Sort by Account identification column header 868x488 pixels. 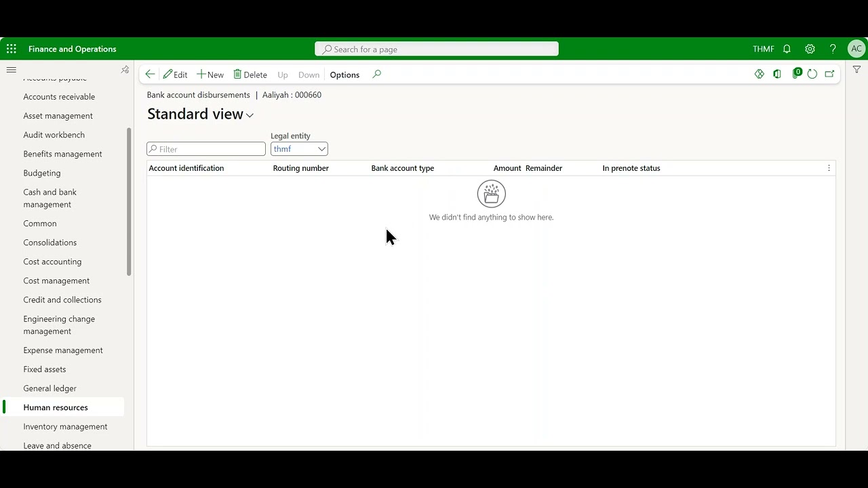(x=186, y=168)
